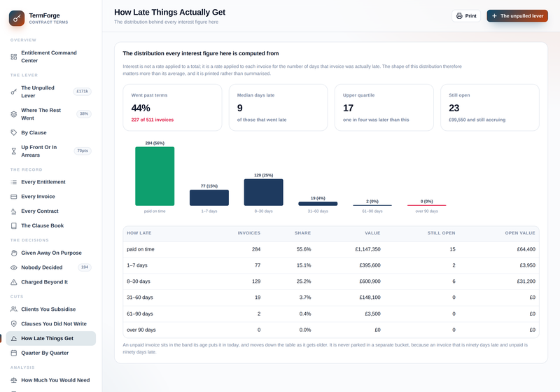Click the 8–30 days chart bar
The width and height of the screenshot is (560, 392).
coord(264,192)
